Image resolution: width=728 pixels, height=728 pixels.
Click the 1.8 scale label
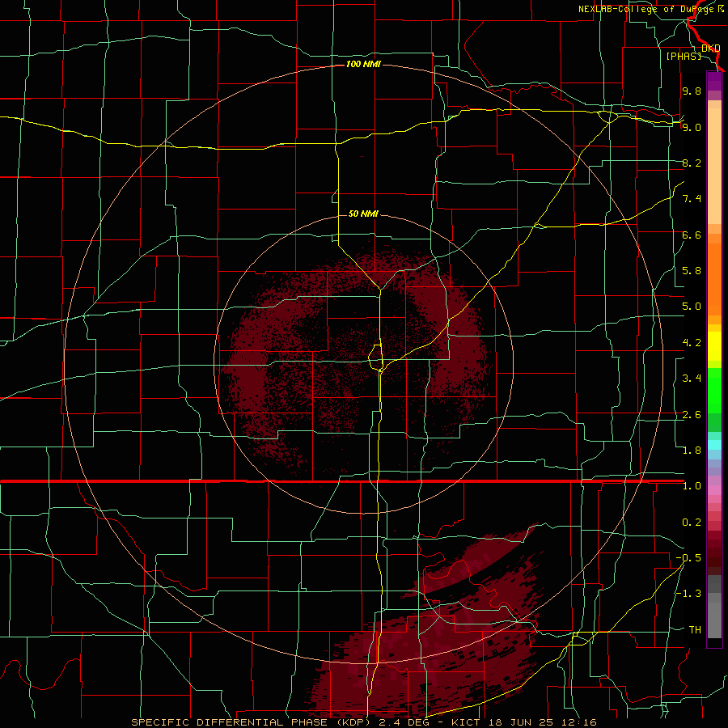[x=692, y=451]
